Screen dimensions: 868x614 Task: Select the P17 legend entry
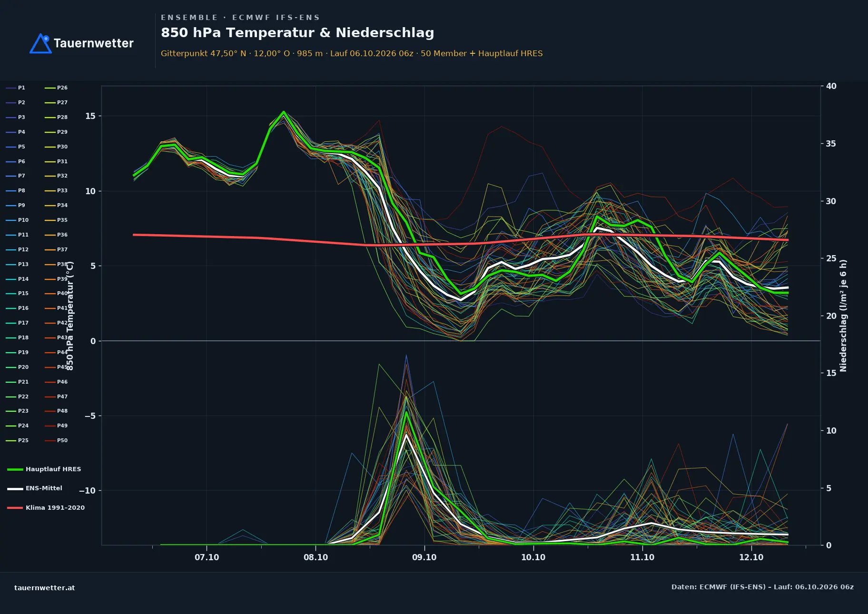[17, 323]
